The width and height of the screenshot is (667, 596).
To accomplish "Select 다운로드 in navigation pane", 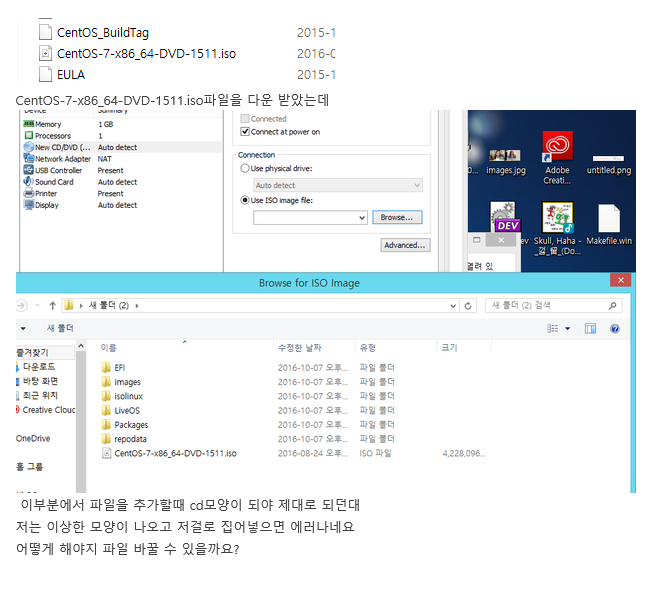I will pos(39,367).
